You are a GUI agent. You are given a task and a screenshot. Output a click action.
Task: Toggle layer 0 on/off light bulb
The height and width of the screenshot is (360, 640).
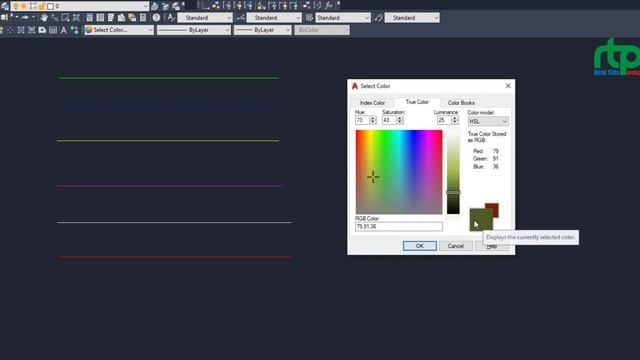pyautogui.click(x=16, y=6)
